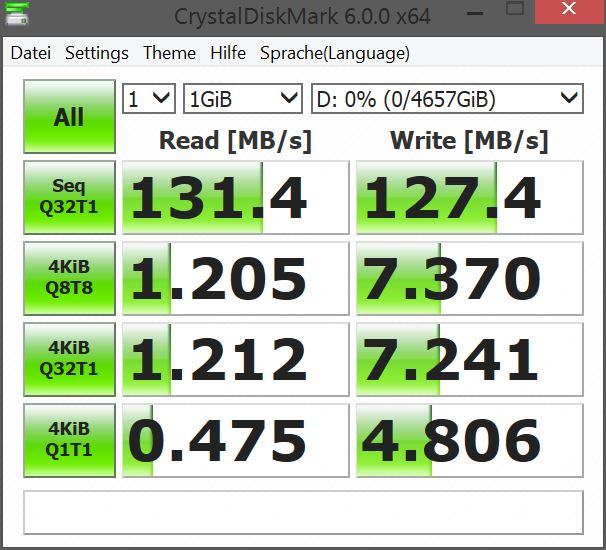Click the Write [MB/s] column header
The image size is (606, 550).
(x=469, y=140)
